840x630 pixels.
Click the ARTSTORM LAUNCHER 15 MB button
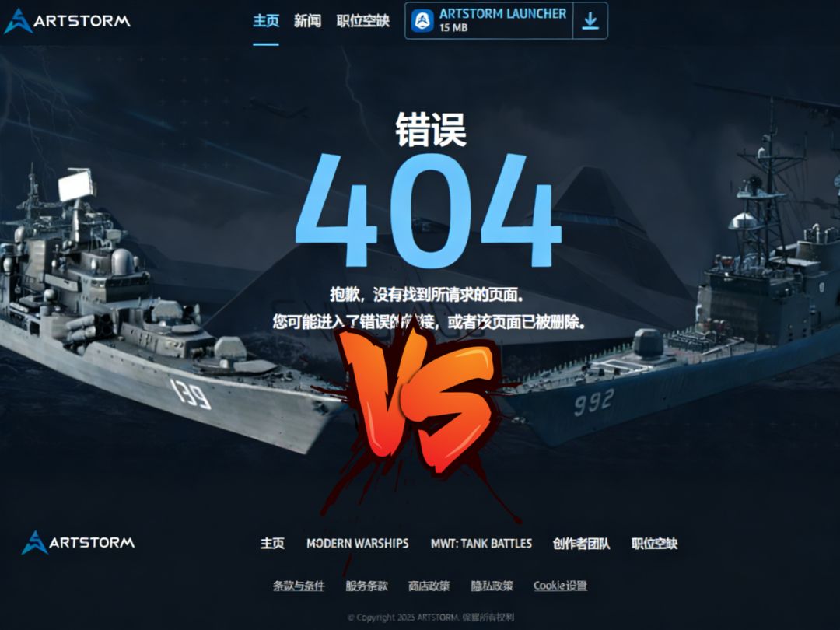click(506, 21)
